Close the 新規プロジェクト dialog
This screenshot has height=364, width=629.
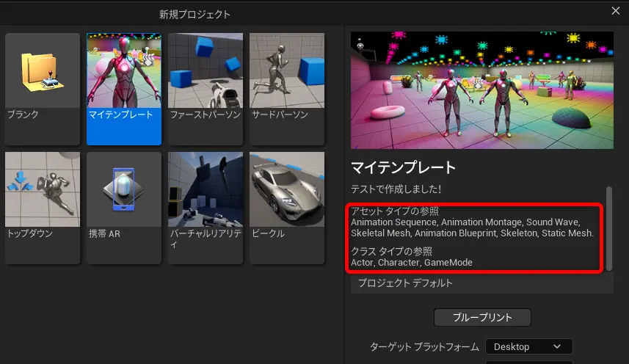[616, 11]
